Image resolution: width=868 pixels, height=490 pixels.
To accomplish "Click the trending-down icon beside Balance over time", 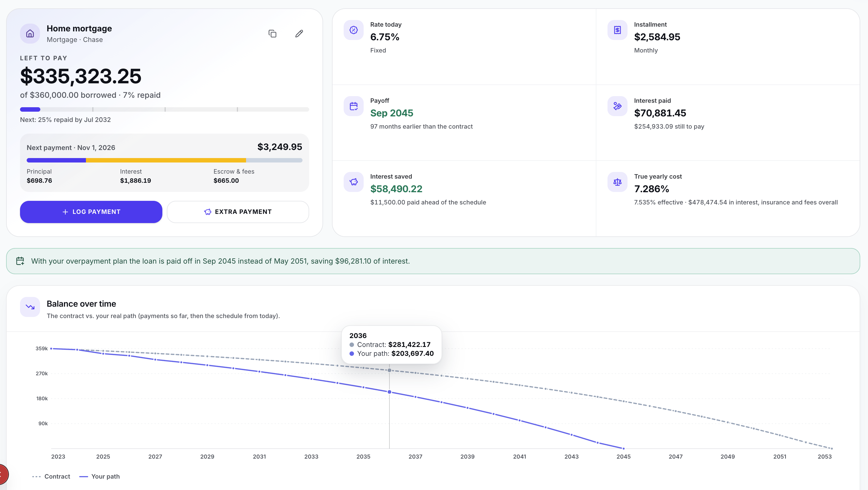I will coord(30,307).
